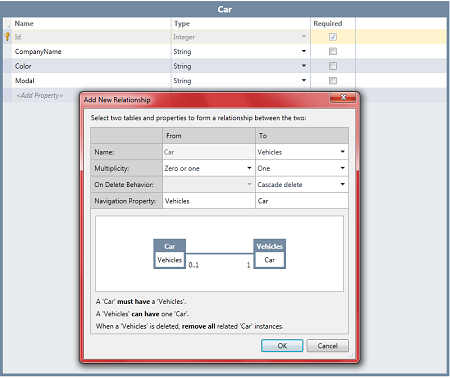
Task: Select the Color property name cell
Action: [91, 66]
